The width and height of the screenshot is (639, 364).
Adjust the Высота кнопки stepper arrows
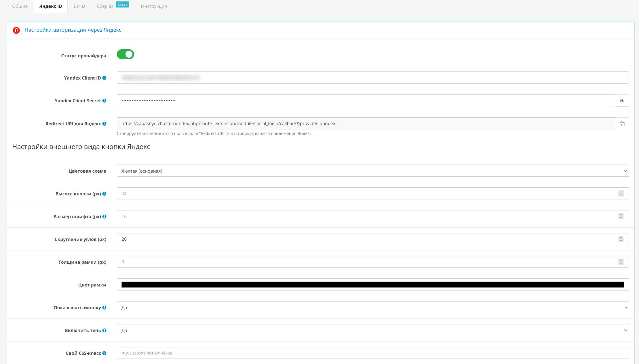click(x=621, y=193)
